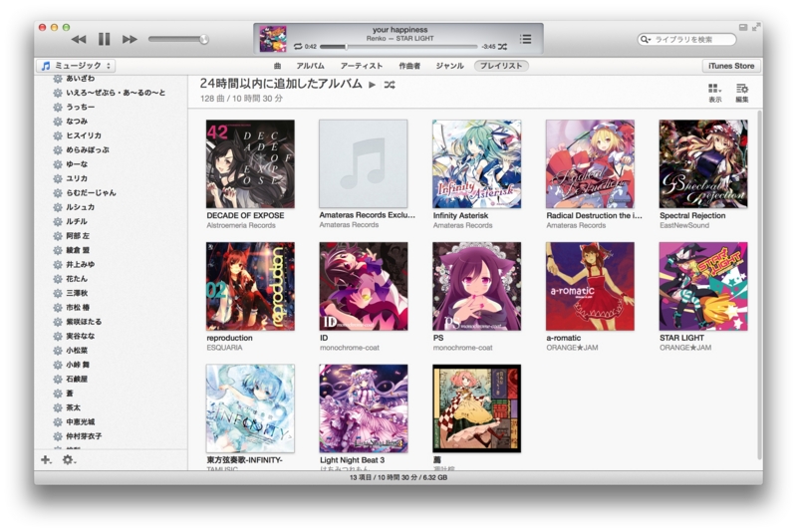Select the うっちー smart playlist

pyautogui.click(x=111, y=107)
